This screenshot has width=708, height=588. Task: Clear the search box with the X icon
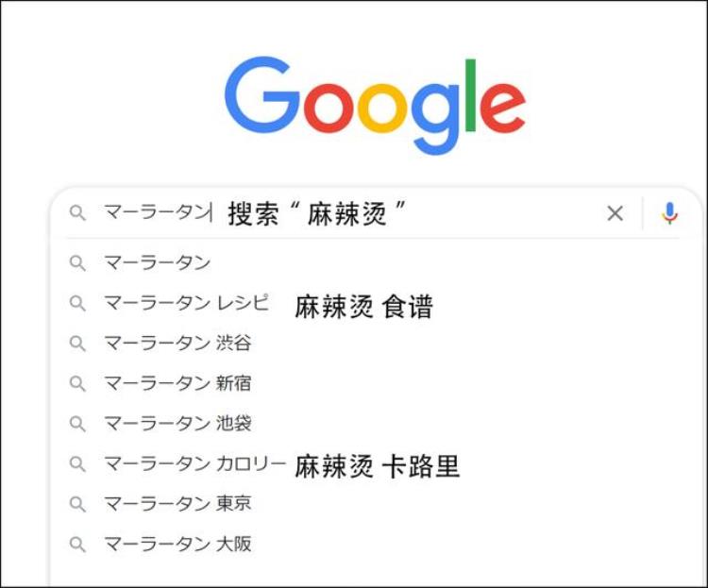615,213
